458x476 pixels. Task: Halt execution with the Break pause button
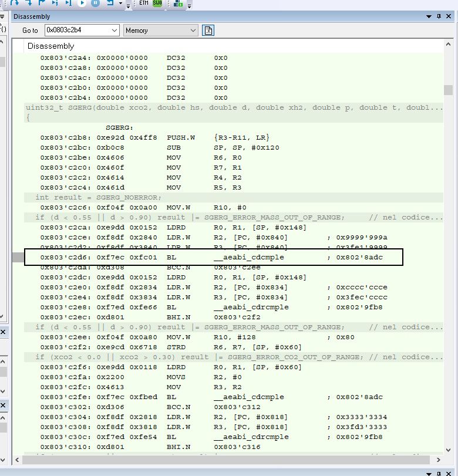click(x=95, y=3)
